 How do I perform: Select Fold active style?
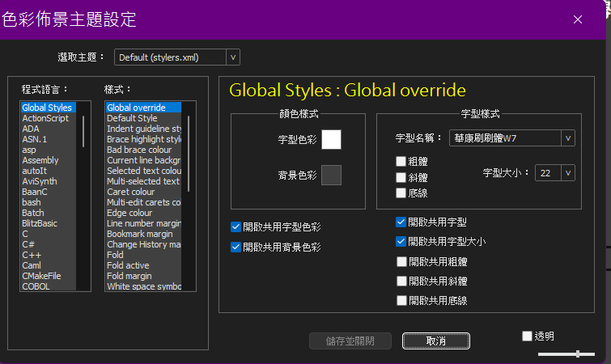(143, 265)
